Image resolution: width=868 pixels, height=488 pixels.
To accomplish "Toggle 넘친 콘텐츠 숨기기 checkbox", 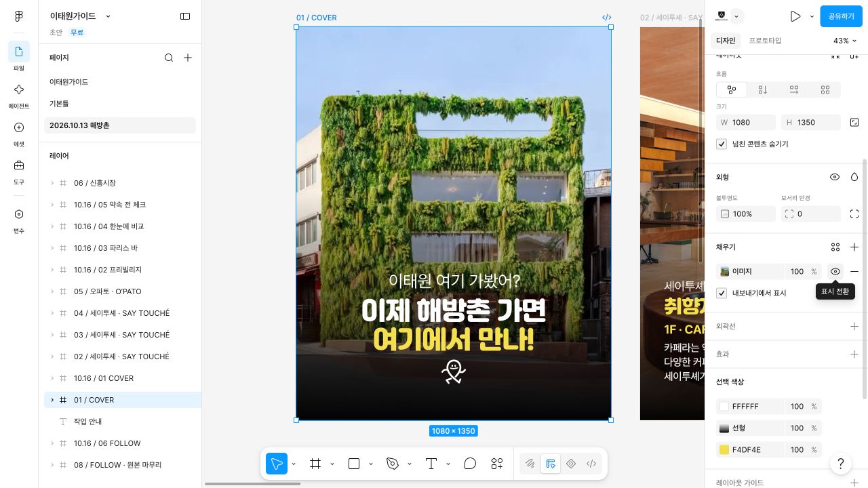I will [x=722, y=144].
